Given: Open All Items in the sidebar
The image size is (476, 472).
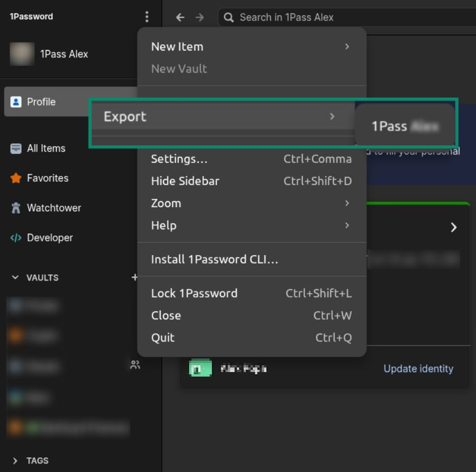Looking at the screenshot, I should (x=46, y=148).
